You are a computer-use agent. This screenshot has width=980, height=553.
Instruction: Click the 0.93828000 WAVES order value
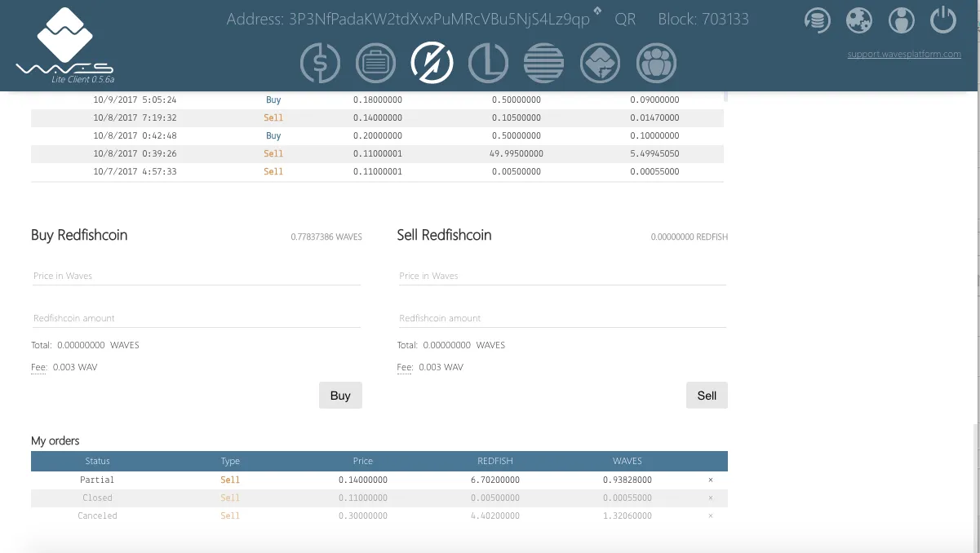point(627,480)
